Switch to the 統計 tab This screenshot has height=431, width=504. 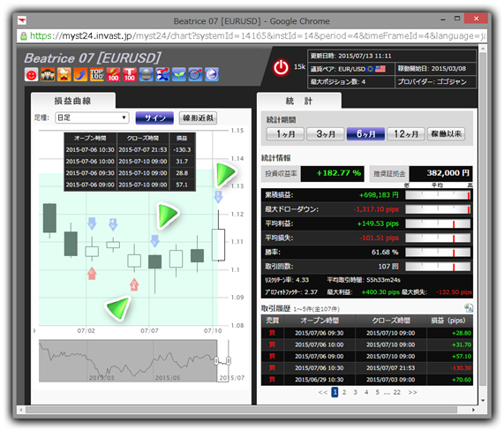click(x=299, y=101)
